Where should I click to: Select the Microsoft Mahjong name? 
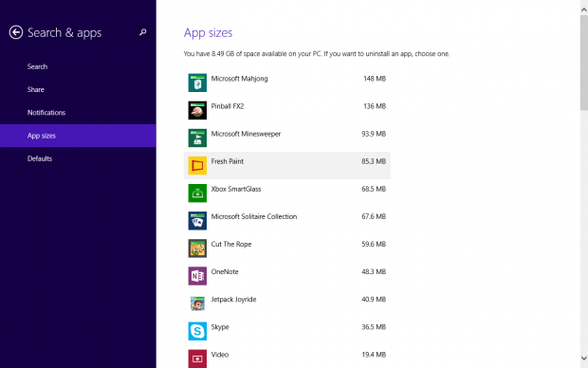pos(239,79)
